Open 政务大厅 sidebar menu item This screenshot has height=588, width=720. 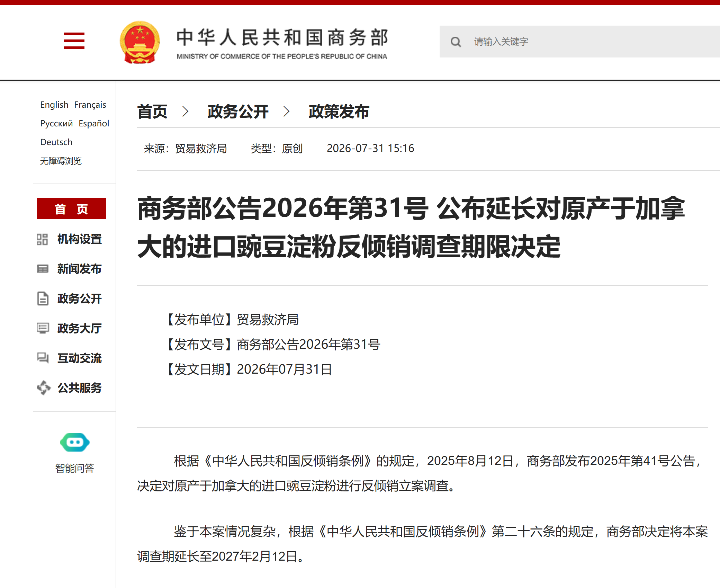79,328
